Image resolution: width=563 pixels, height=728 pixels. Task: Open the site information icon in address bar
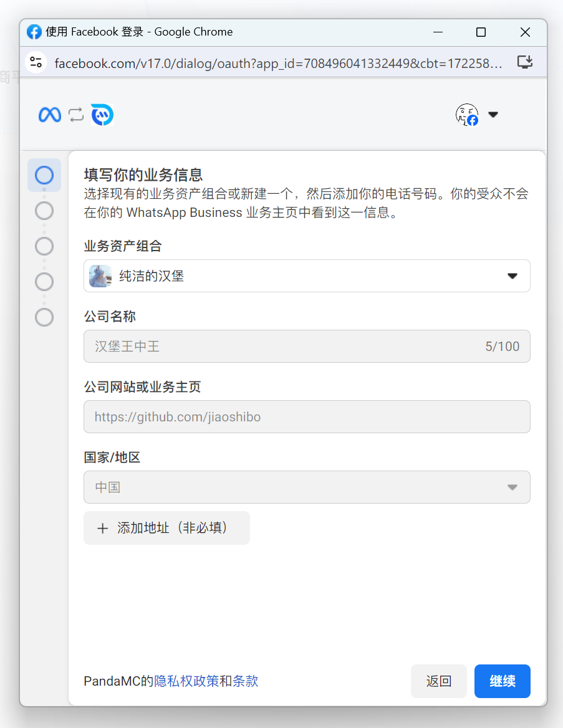36,62
